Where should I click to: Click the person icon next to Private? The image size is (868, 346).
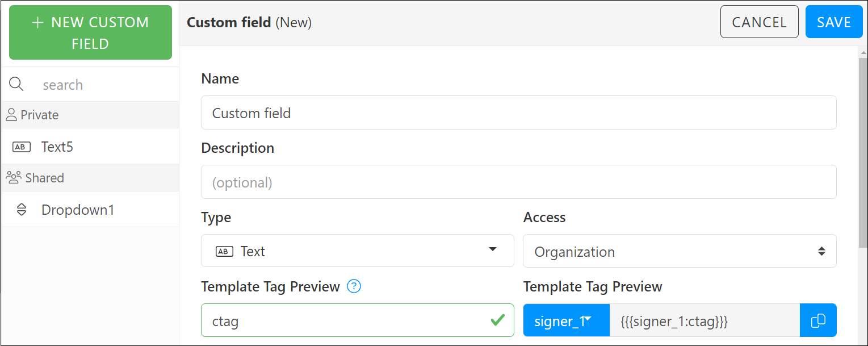coord(11,115)
